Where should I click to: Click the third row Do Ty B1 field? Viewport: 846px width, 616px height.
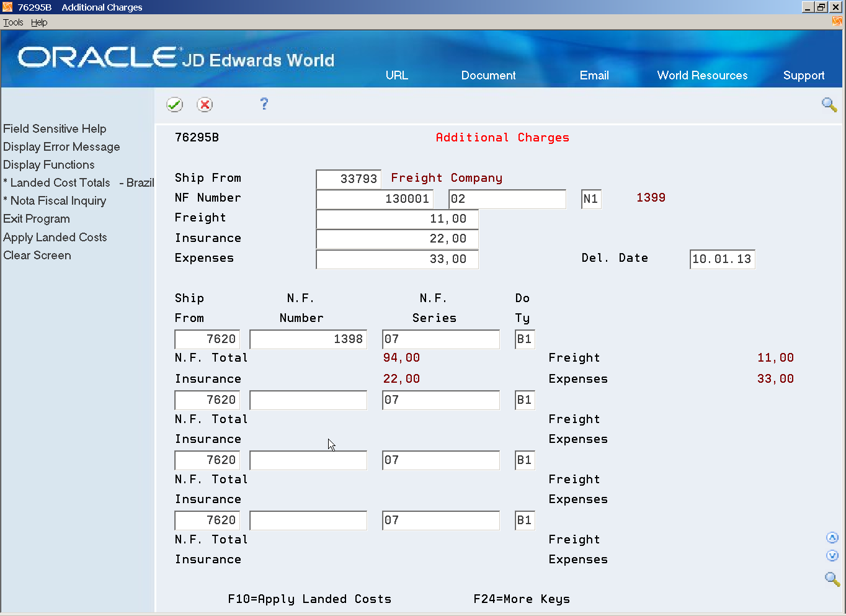tap(525, 460)
